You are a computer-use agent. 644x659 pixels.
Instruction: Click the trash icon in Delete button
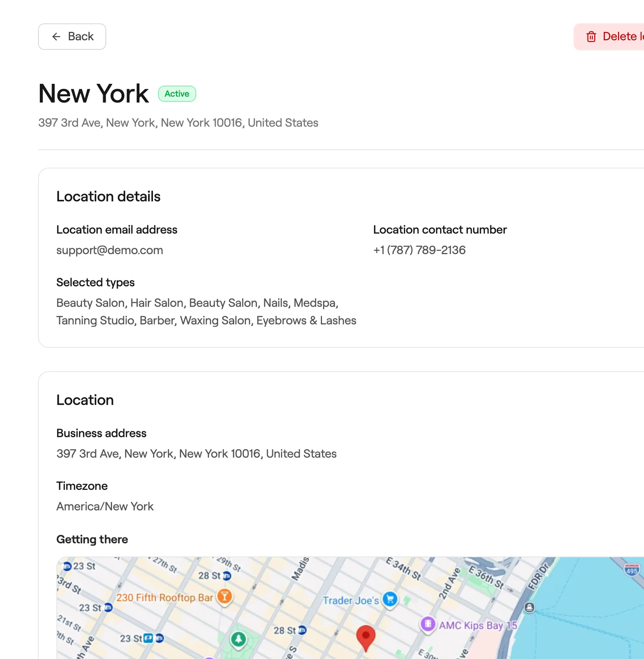click(591, 37)
